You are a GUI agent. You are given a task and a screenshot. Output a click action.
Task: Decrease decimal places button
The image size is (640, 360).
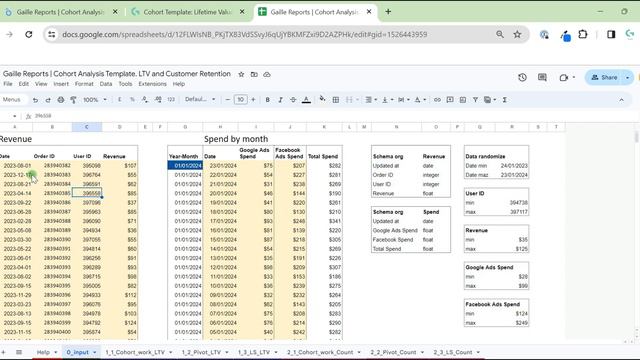[x=145, y=100]
